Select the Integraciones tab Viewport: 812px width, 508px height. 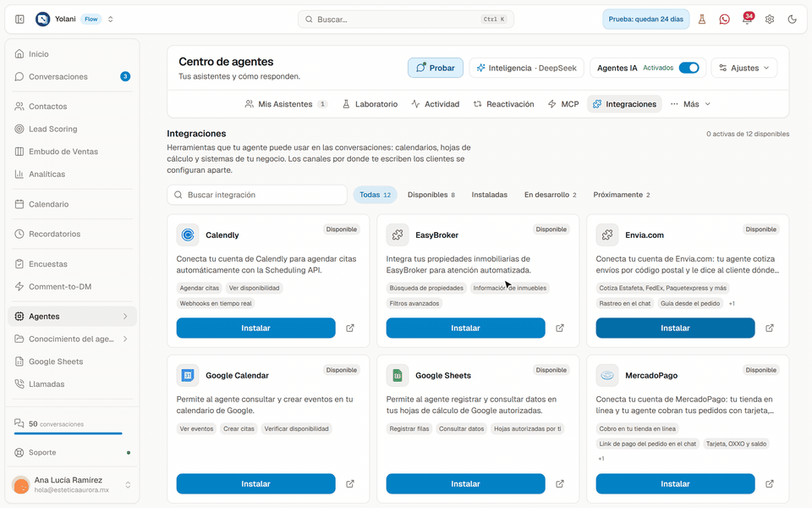tap(624, 104)
